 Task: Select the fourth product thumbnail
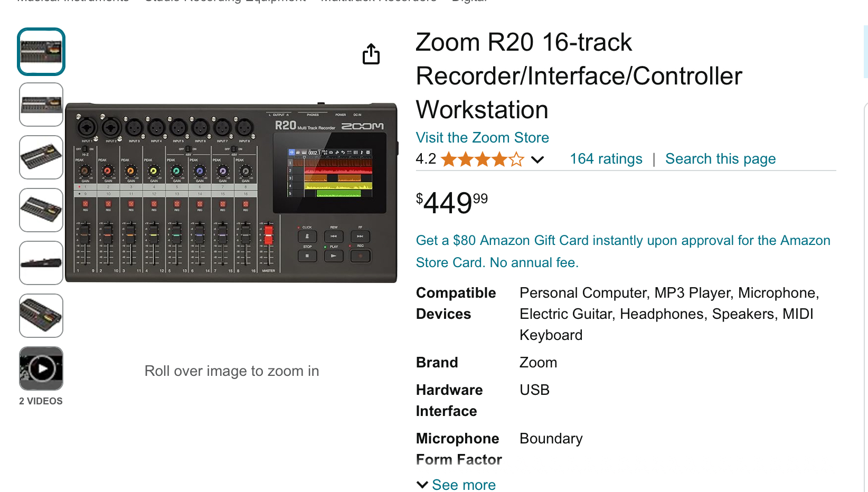tap(41, 210)
